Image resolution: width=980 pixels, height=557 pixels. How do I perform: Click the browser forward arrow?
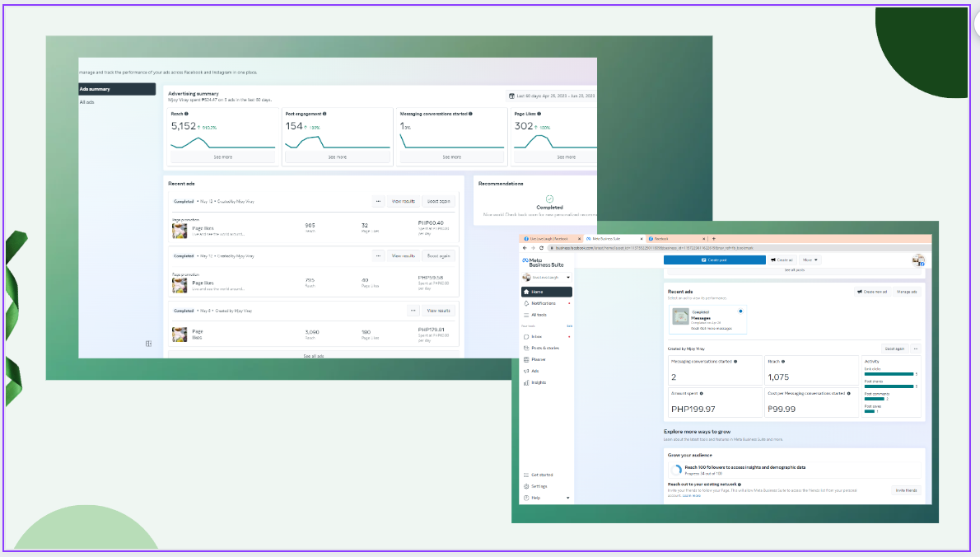pyautogui.click(x=533, y=248)
